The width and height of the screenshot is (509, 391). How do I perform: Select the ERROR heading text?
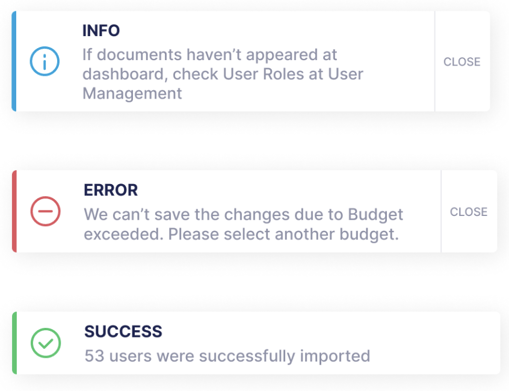click(x=111, y=190)
